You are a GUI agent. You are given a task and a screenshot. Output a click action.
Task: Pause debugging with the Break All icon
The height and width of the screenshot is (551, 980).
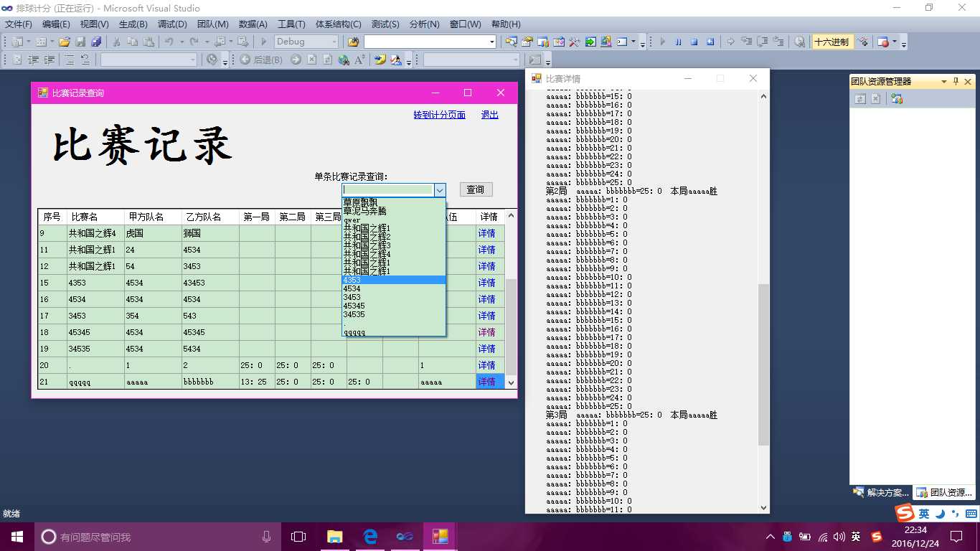click(678, 42)
